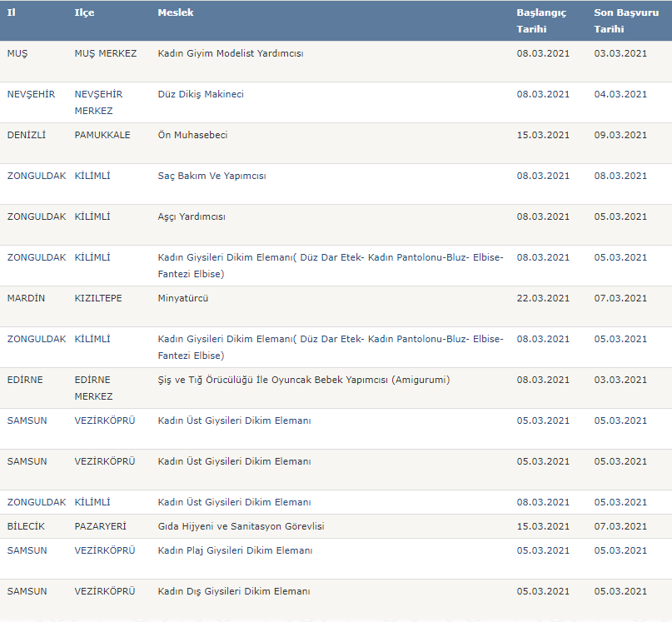Open the Minyatürcü course in Kızıltepe
The height and width of the screenshot is (622, 672).
pyautogui.click(x=183, y=298)
